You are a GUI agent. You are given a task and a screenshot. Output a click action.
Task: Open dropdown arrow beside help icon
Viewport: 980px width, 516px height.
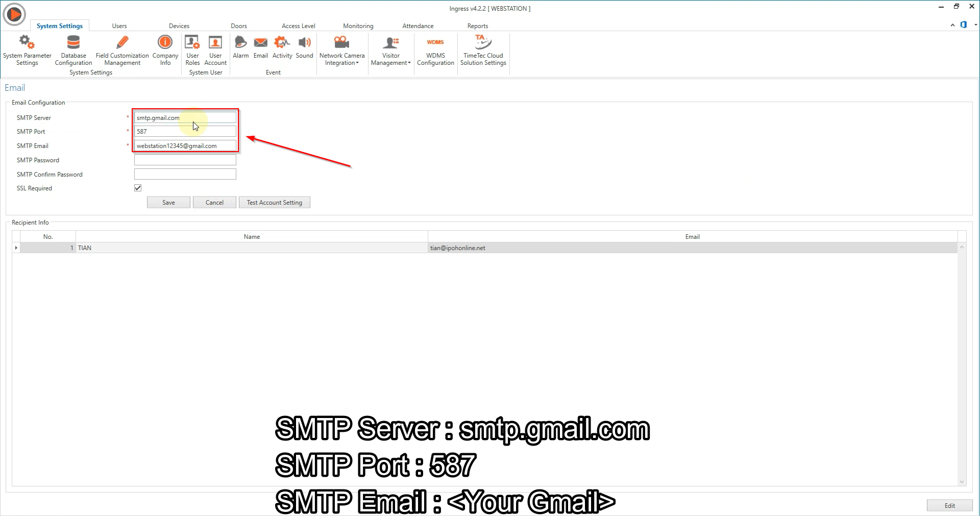point(975,24)
